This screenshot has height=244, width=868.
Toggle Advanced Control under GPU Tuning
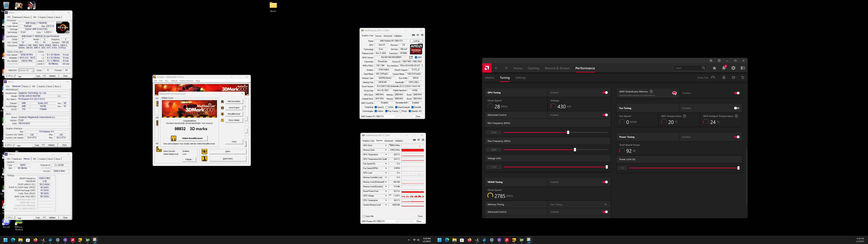(605, 115)
